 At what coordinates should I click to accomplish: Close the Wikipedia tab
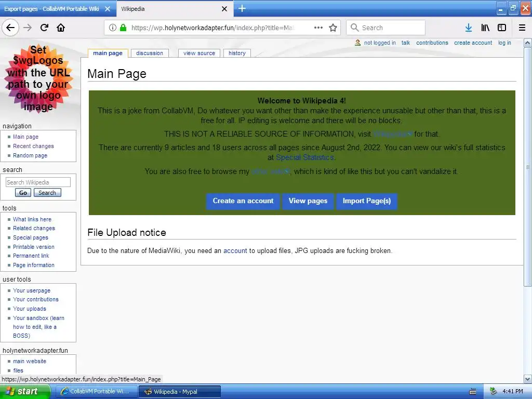(224, 9)
